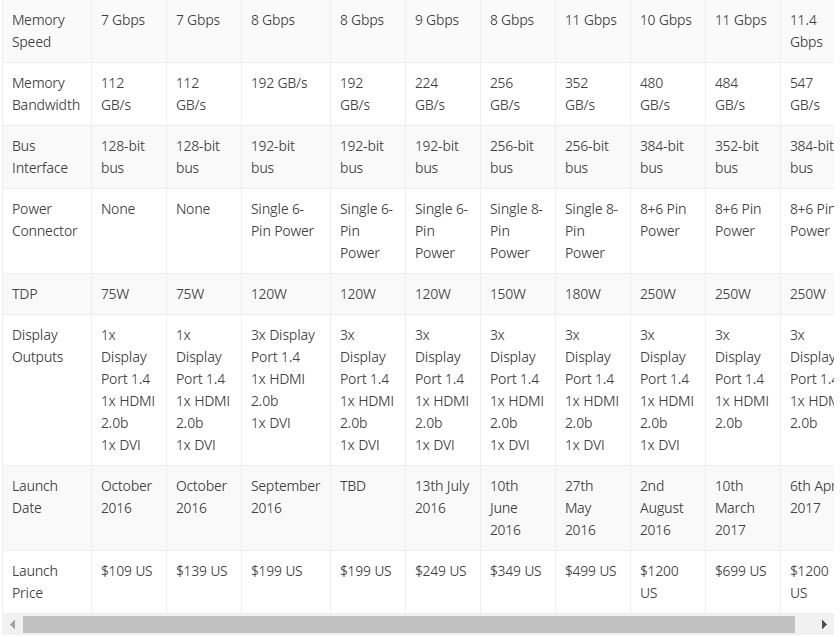
Task: Click the Bus Interface row label
Action: 40,157
